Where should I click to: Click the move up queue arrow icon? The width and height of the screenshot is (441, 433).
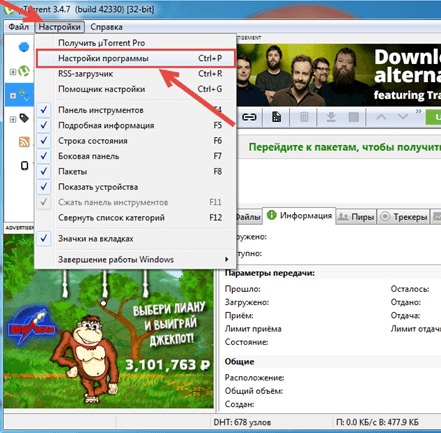pos(381,117)
